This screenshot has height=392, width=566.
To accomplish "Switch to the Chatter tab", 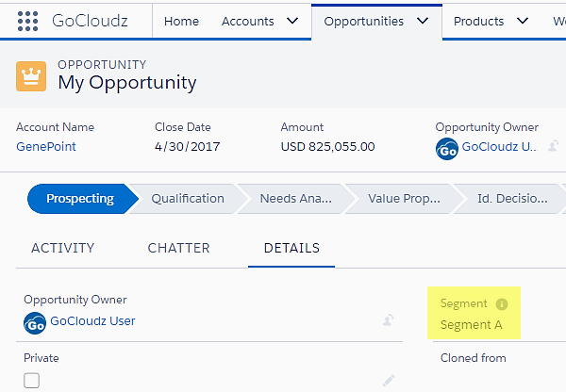I will coord(178,248).
